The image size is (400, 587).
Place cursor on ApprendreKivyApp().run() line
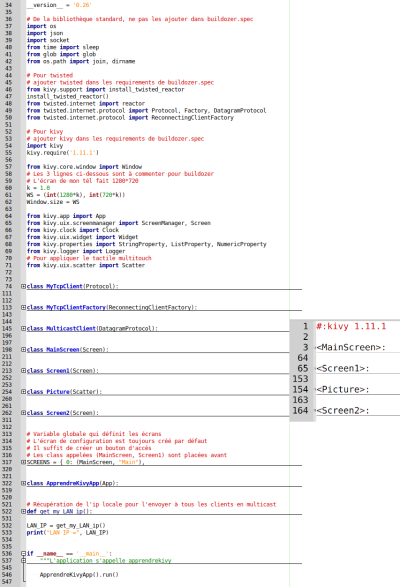[x=79, y=575]
